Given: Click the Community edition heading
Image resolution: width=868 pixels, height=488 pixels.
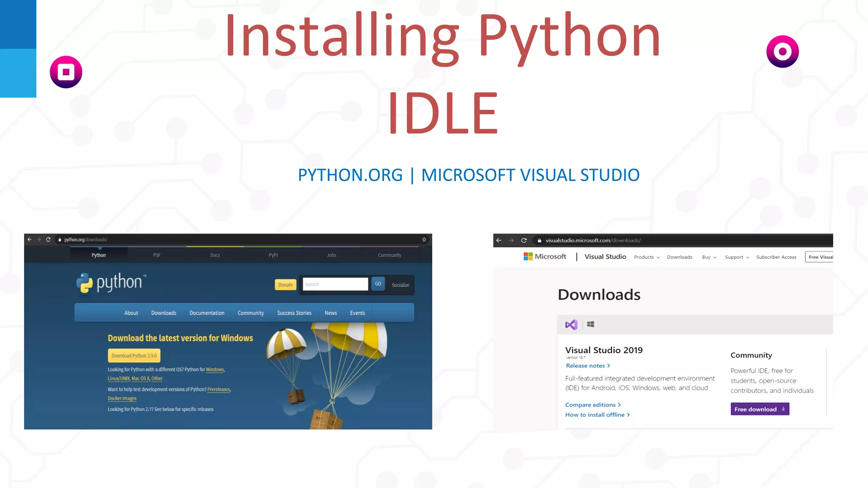Looking at the screenshot, I should pyautogui.click(x=751, y=355).
